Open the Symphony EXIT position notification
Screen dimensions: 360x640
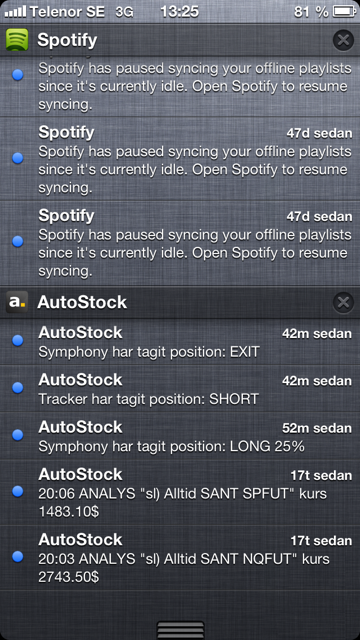180,342
